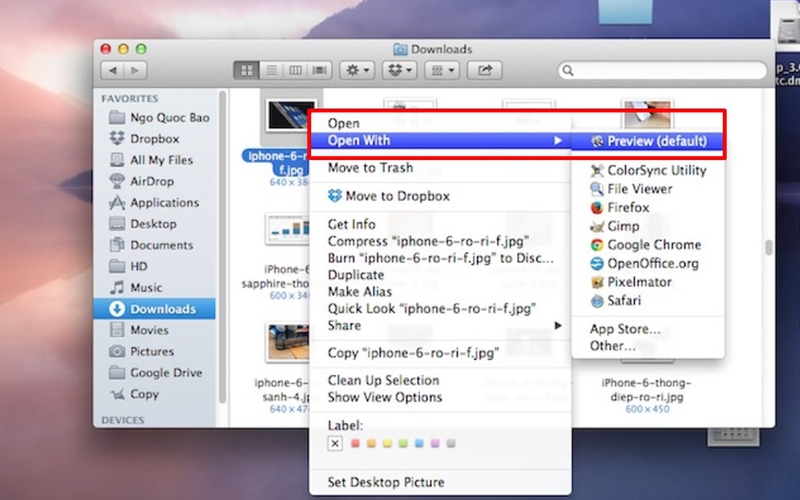800x500 pixels.
Task: Open the HD folder in sidebar
Action: click(129, 266)
